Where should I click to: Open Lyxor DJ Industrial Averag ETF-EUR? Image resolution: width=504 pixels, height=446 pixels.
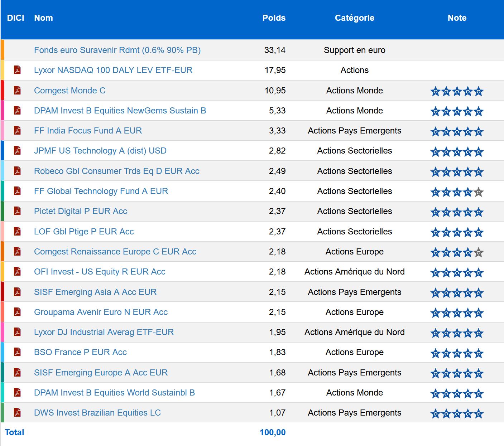pos(104,332)
